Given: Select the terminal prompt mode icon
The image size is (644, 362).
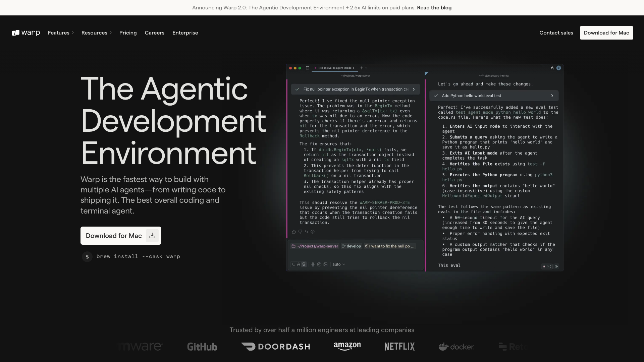Looking at the screenshot, I should tap(293, 264).
